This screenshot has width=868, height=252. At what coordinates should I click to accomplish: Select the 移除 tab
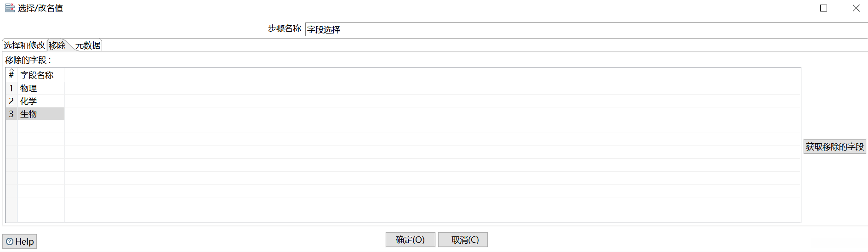click(x=57, y=45)
